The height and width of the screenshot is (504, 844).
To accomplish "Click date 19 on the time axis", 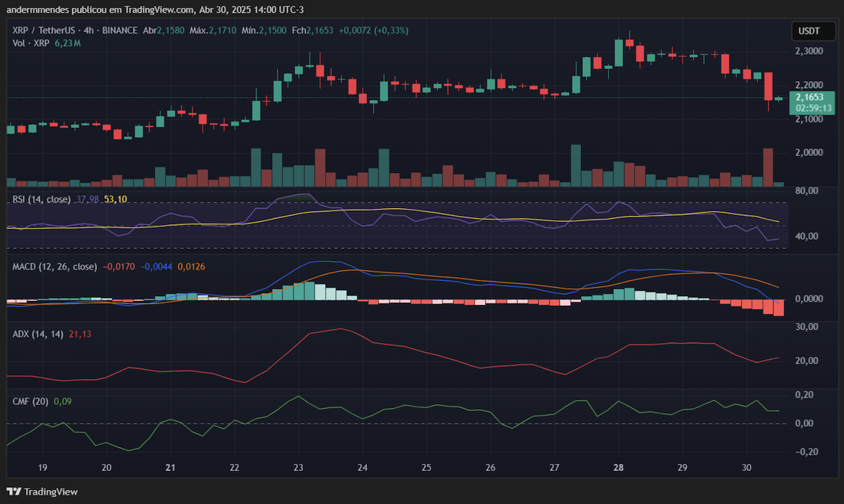I will (42, 467).
